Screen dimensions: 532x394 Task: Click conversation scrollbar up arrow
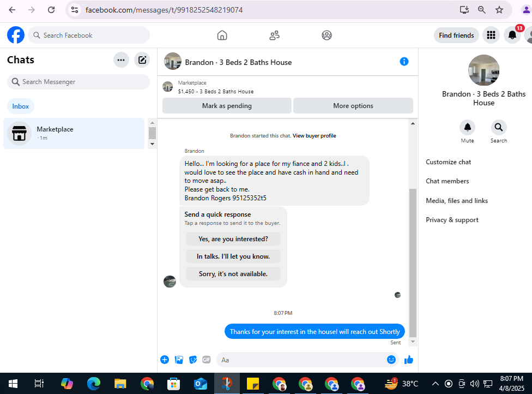pos(413,123)
